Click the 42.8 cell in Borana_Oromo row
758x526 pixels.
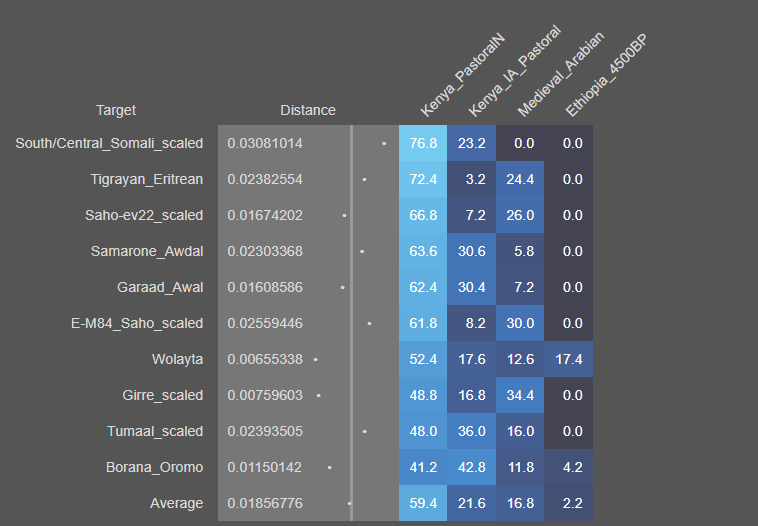[x=471, y=467]
